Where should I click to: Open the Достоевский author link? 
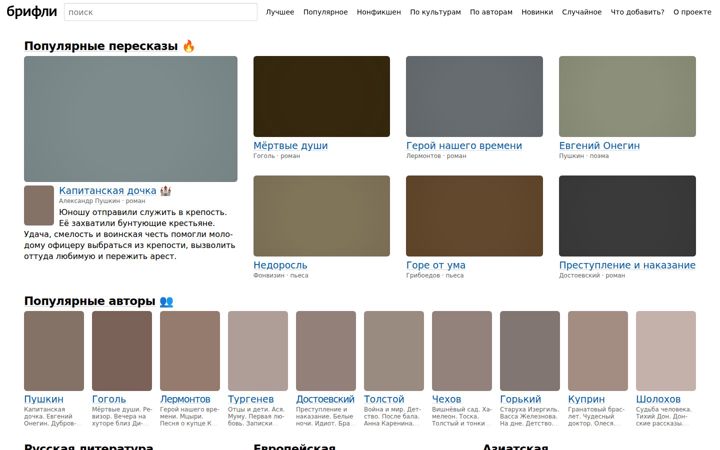pyautogui.click(x=325, y=399)
